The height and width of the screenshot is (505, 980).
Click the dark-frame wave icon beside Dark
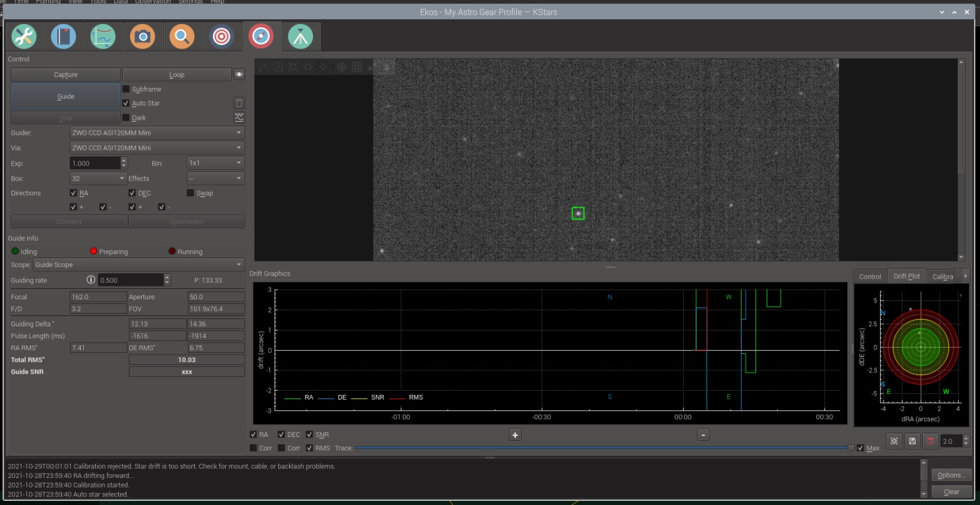pos(239,117)
